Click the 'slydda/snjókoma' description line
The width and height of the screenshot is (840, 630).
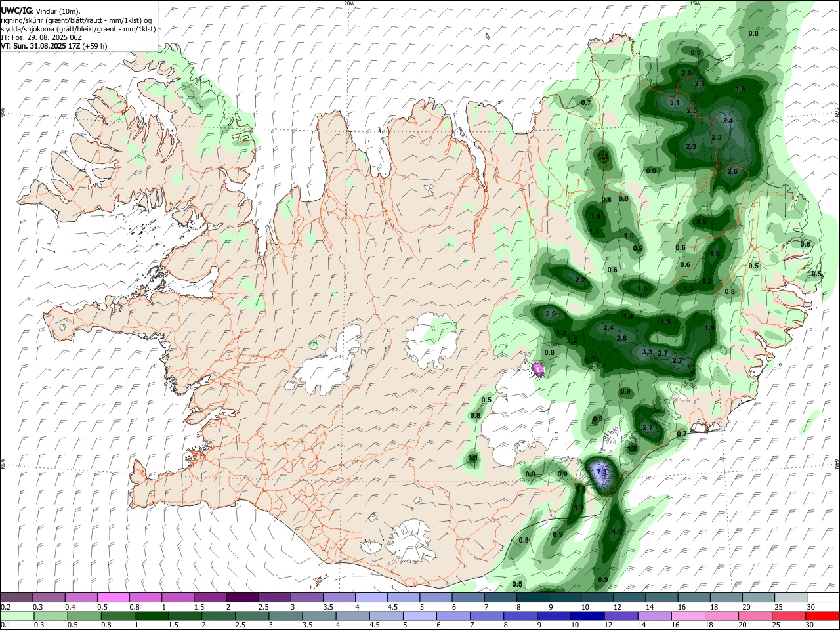[78, 29]
